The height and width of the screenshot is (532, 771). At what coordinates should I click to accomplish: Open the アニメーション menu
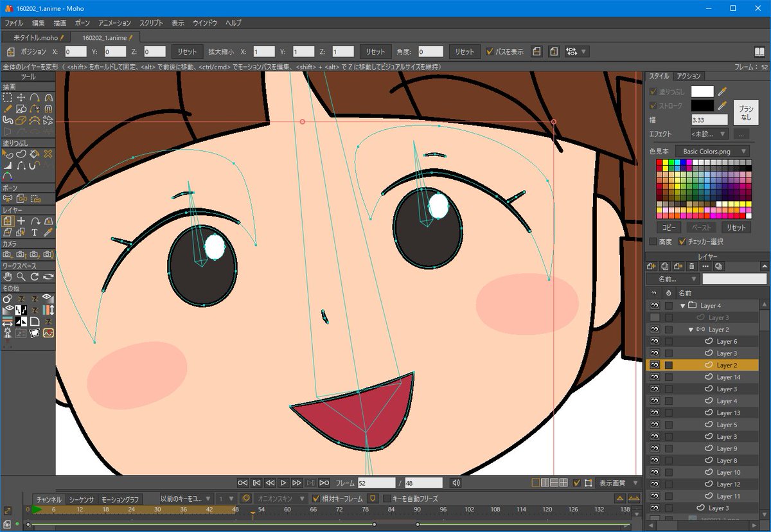(x=113, y=22)
